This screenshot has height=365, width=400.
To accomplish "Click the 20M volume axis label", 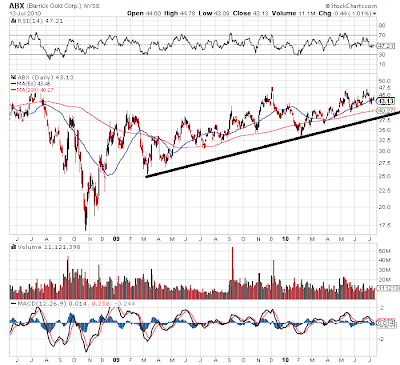I will [x=384, y=280].
